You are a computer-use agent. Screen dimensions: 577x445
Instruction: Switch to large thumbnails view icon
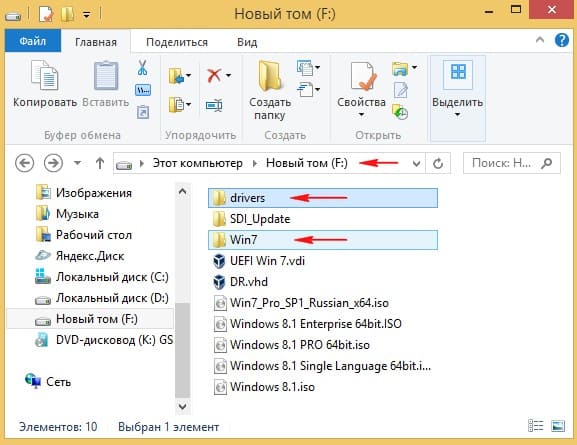(x=558, y=426)
